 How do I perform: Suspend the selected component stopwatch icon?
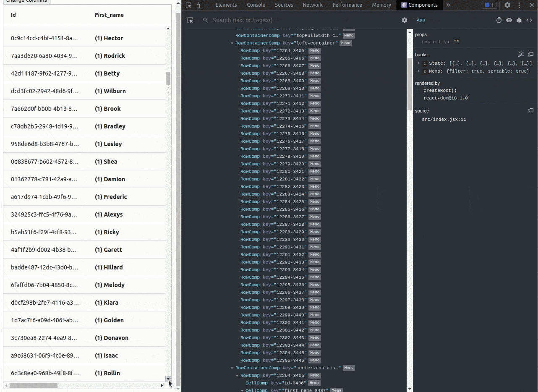[499, 20]
